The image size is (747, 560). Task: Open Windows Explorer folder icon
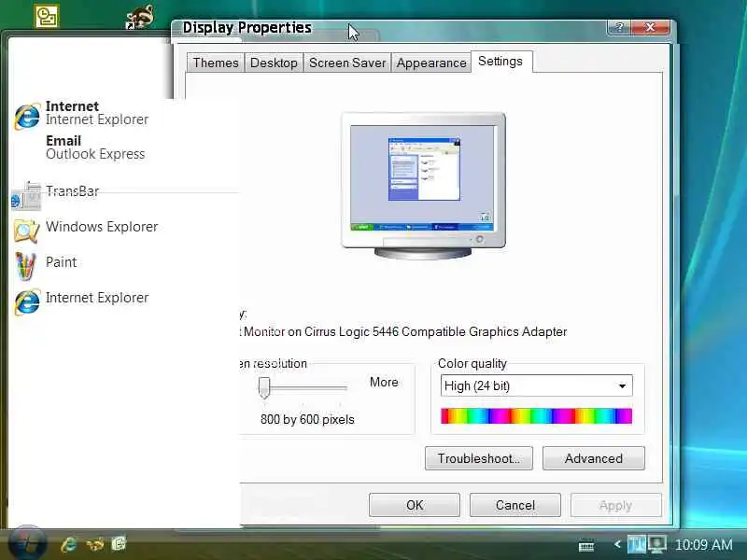pos(27,231)
